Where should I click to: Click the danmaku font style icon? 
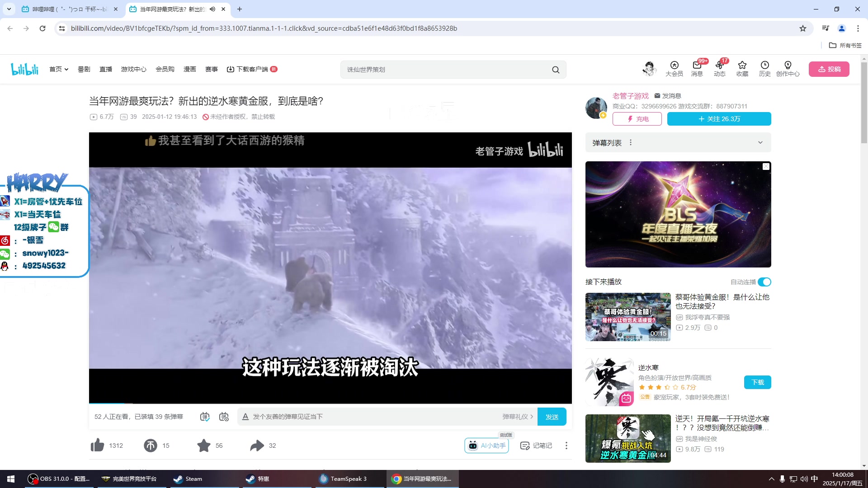click(x=245, y=417)
